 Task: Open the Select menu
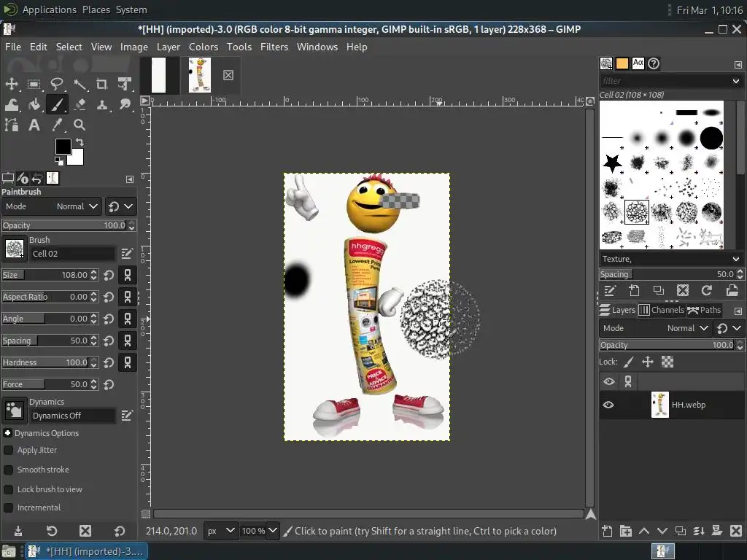point(69,47)
